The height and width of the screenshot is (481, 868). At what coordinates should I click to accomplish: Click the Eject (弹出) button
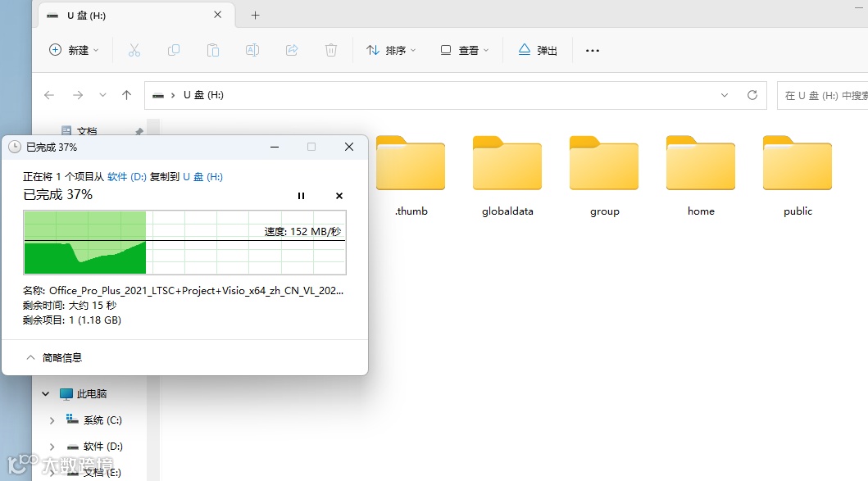tap(538, 50)
